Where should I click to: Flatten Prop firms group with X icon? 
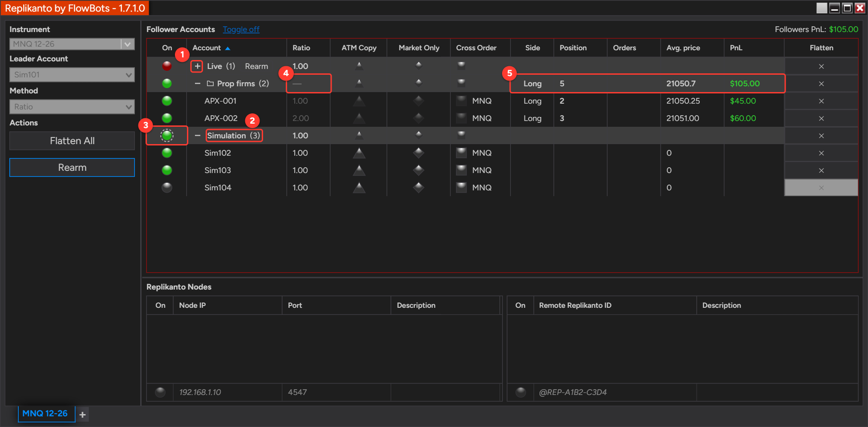pos(821,84)
